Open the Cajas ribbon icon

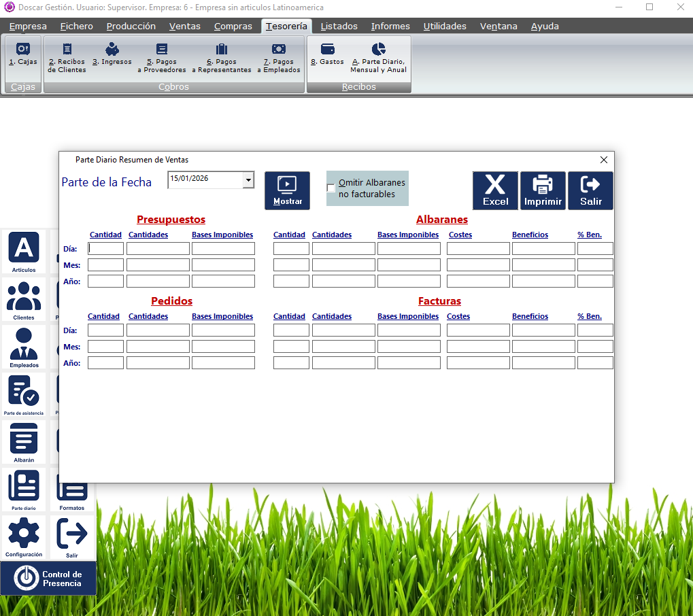click(x=23, y=54)
